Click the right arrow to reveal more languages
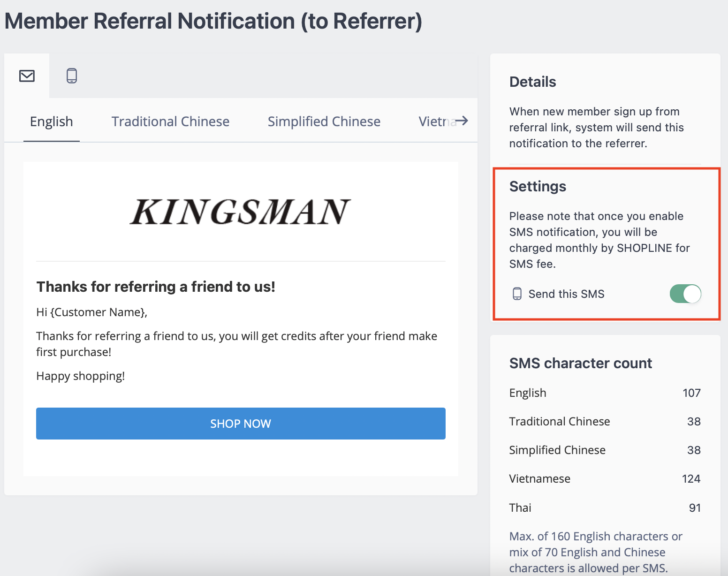728x576 pixels. click(462, 121)
